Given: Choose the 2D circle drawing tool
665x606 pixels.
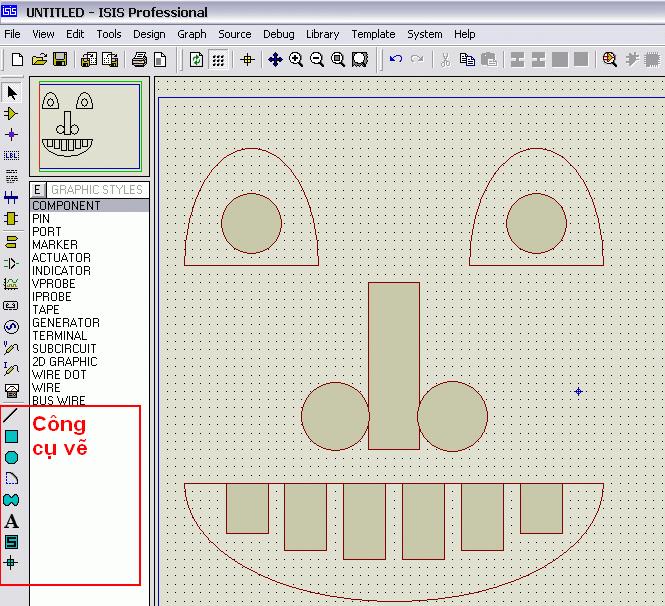Looking at the screenshot, I should (11, 457).
